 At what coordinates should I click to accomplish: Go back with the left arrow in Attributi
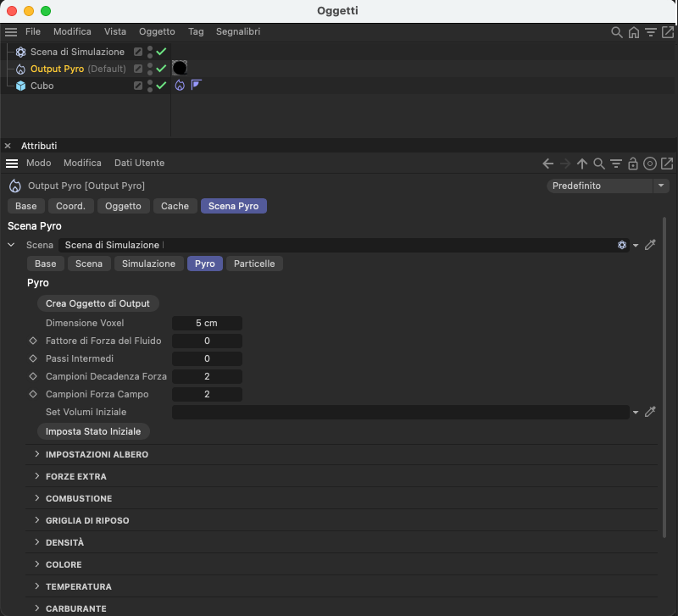[547, 164]
